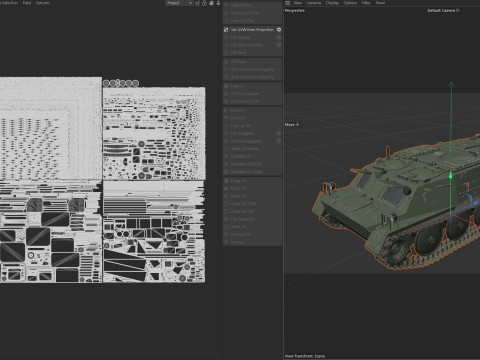480x360 pixels.
Task: Open the viewport Options menu
Action: pyautogui.click(x=350, y=3)
